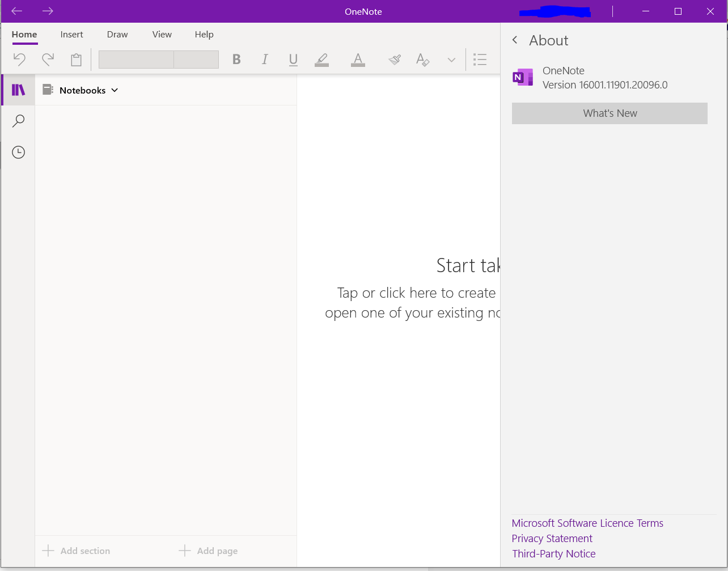
Task: Open the font name box
Action: tap(136, 60)
